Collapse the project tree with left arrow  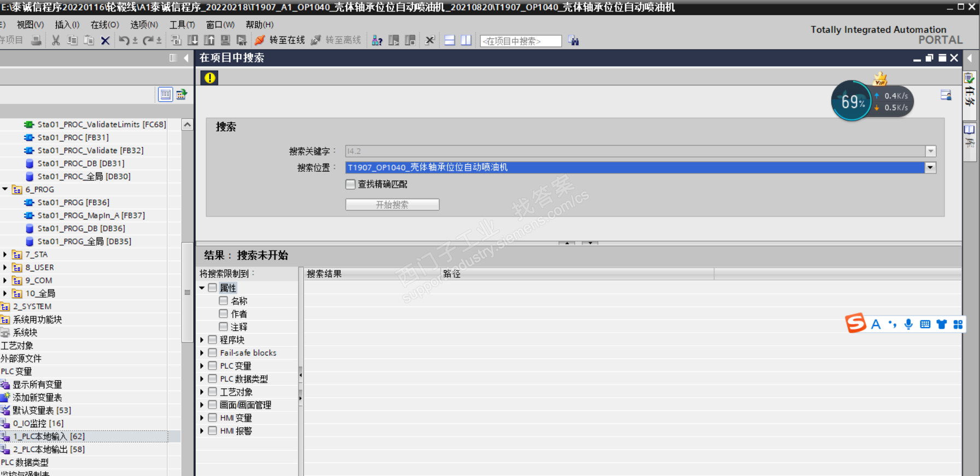pyautogui.click(x=186, y=58)
